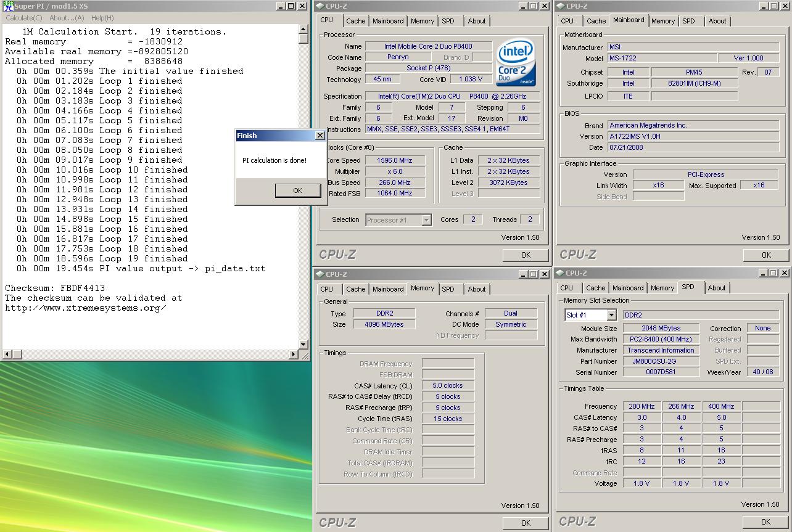Image resolution: width=792 pixels, height=532 pixels.
Task: Click the PC2-6400 (400 MHz) bandwidth field
Action: 661,339
